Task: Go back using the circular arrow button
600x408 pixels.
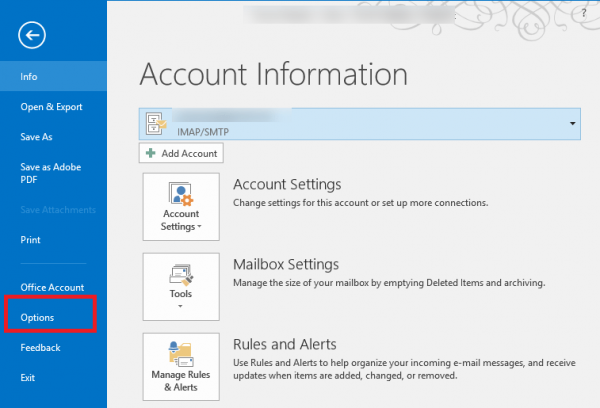Action: pos(32,35)
